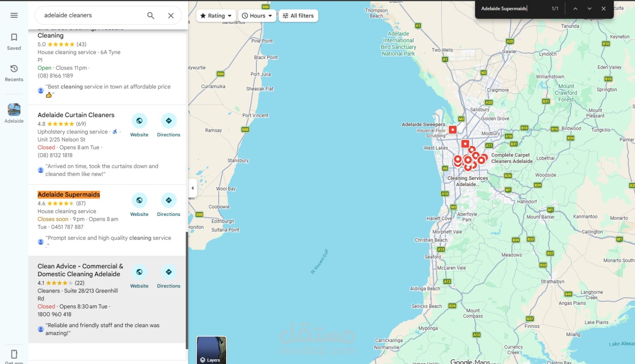Open the Saved places panel
This screenshot has height=364, width=635.
(14, 42)
